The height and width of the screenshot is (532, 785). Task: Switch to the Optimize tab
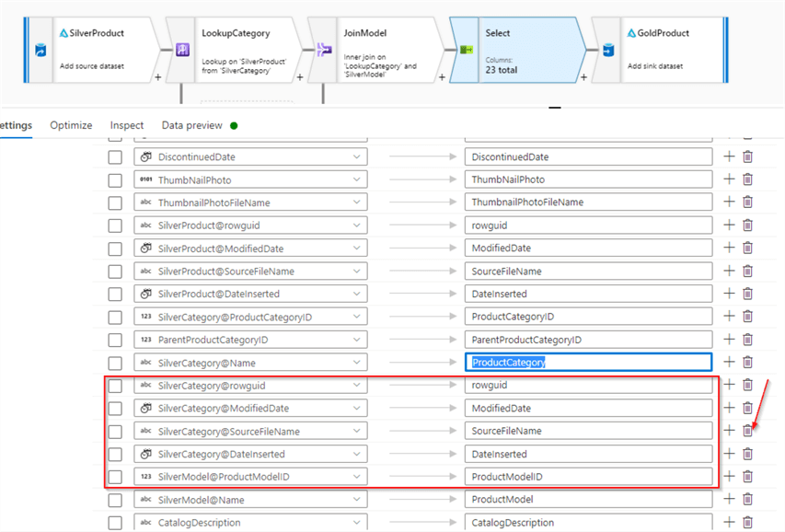pyautogui.click(x=71, y=125)
